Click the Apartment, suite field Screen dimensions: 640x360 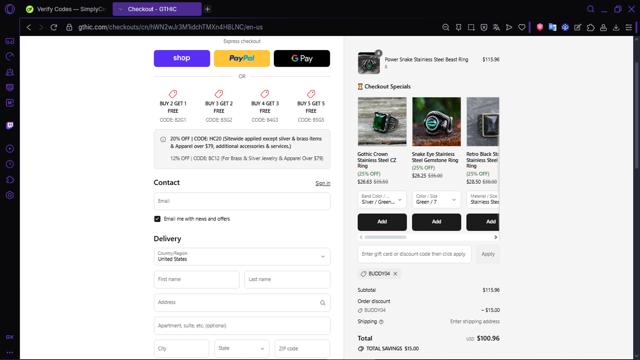click(x=242, y=326)
